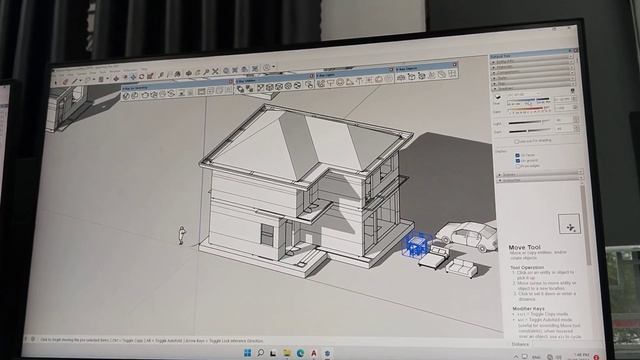Screen dimensions: 640x360
Task: Open the account dropdown at main toolbar end
Action: click(x=273, y=67)
